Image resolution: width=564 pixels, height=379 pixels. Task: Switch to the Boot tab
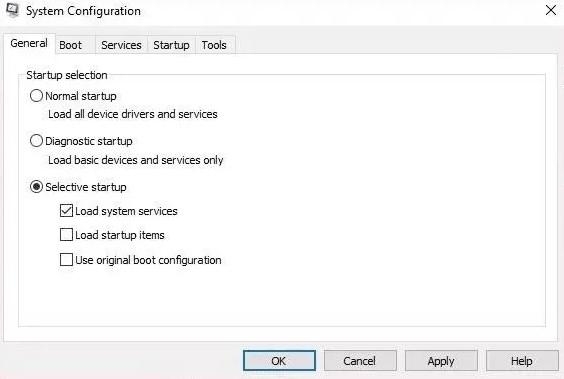70,45
